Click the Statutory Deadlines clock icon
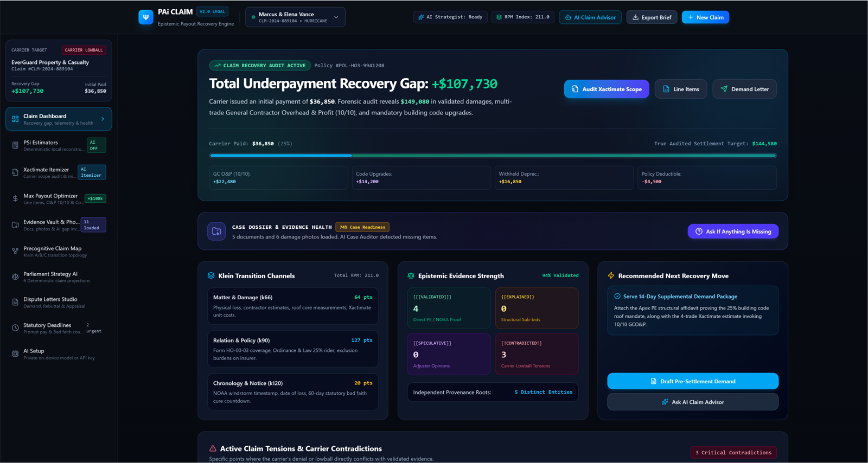Viewport: 868px width, 463px height. (x=15, y=328)
